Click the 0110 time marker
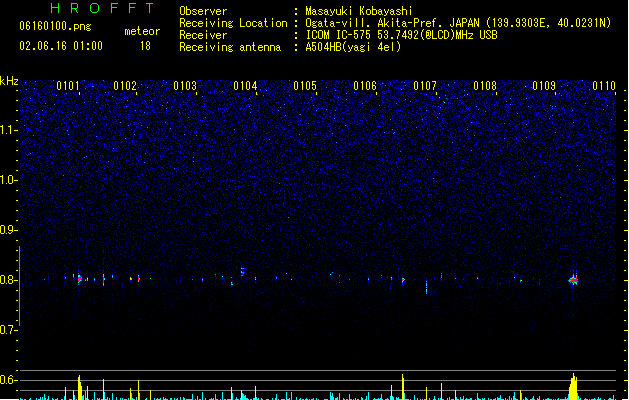 [x=604, y=86]
